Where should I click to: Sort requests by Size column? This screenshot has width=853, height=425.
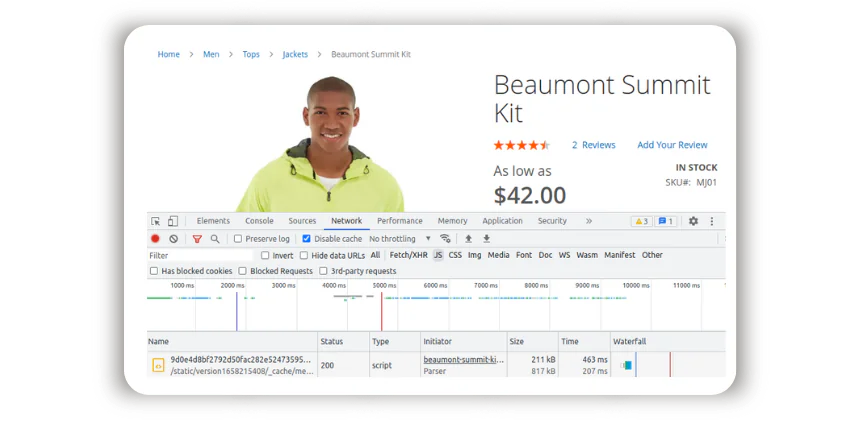click(x=533, y=341)
